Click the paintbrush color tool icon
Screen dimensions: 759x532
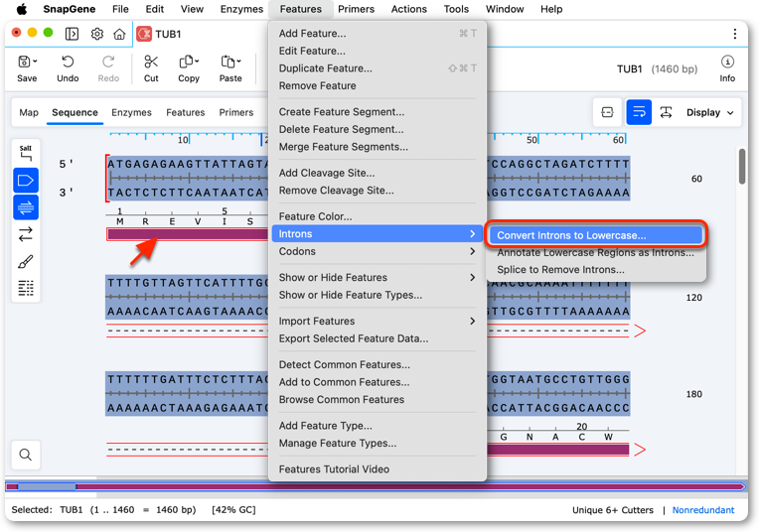point(26,262)
